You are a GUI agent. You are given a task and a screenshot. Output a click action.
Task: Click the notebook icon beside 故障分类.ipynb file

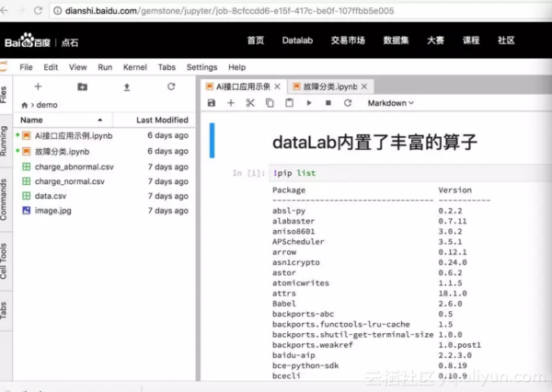(27, 152)
